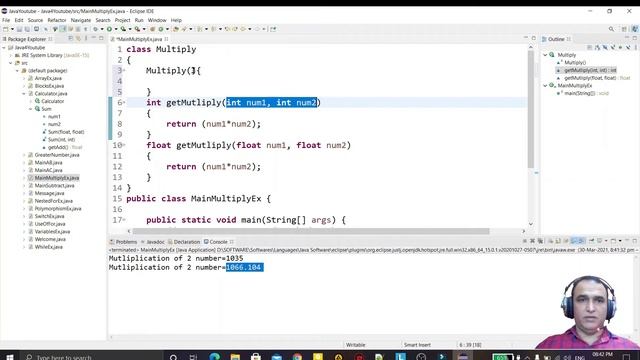Click the Smart Insert status bar entry
The width and height of the screenshot is (640, 360).
pos(417,345)
